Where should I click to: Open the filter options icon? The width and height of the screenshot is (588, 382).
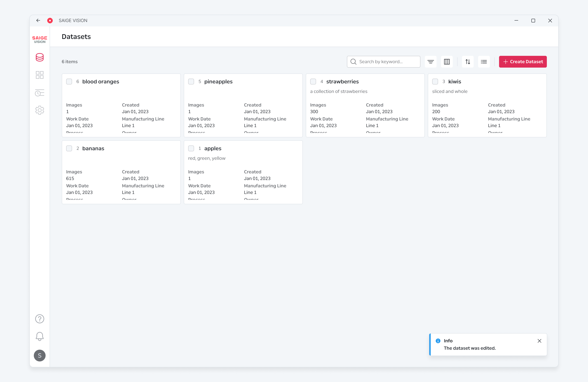coord(431,62)
